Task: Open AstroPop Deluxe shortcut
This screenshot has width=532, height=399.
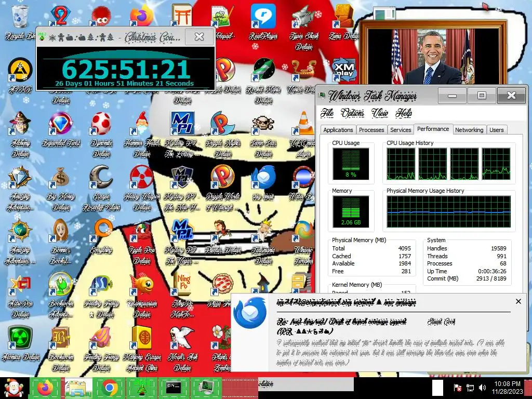Action: 20,284
